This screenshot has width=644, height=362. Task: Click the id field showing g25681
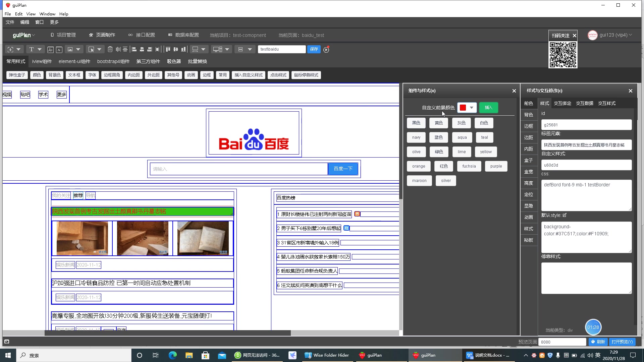586,125
